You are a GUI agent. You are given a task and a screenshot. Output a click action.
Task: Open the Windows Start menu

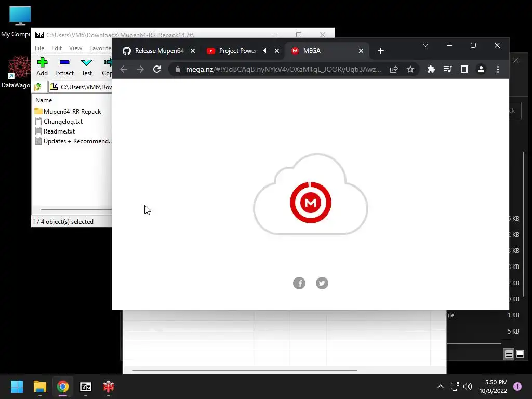[x=17, y=387]
